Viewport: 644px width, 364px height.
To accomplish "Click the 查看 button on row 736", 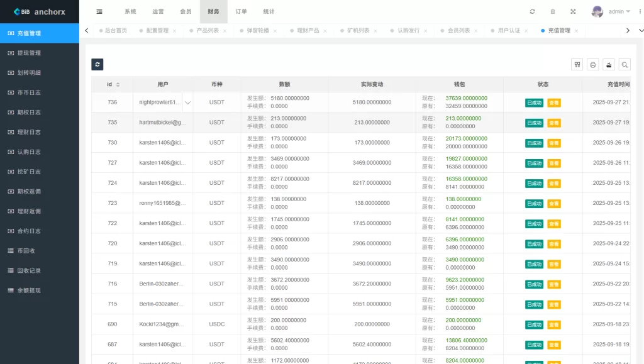I will click(554, 102).
